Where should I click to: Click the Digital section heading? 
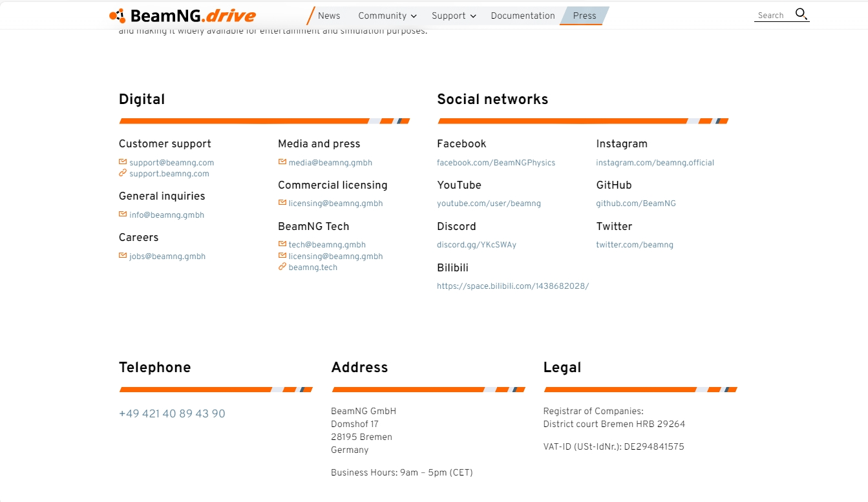click(142, 99)
